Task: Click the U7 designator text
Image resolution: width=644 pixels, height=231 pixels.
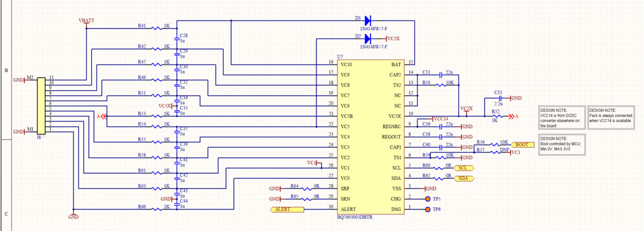Action: pos(340,56)
